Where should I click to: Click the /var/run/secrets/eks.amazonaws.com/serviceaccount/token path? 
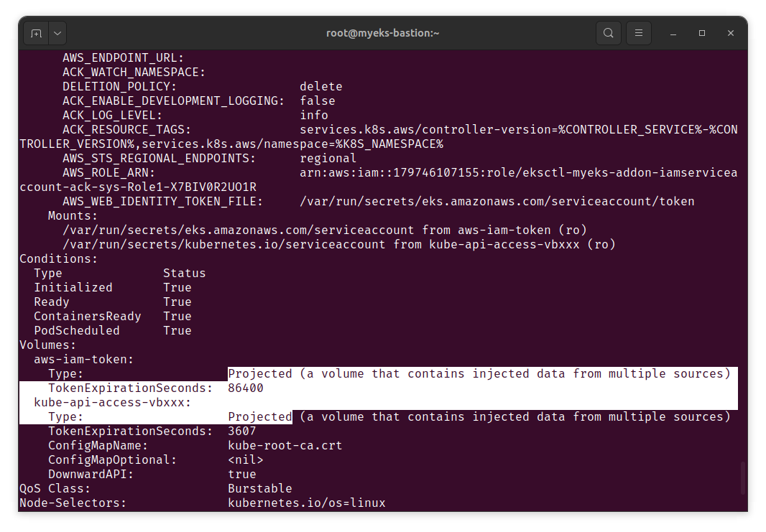[497, 202]
